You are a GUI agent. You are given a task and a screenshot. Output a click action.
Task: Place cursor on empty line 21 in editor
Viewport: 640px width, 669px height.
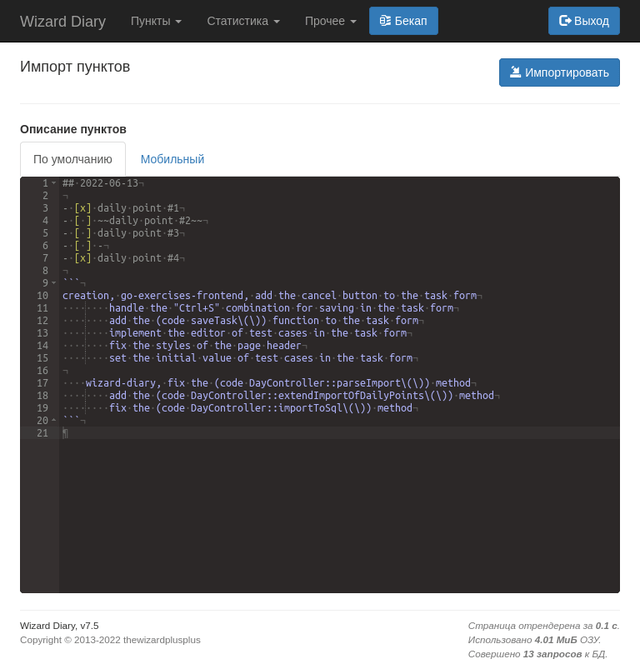(339, 433)
